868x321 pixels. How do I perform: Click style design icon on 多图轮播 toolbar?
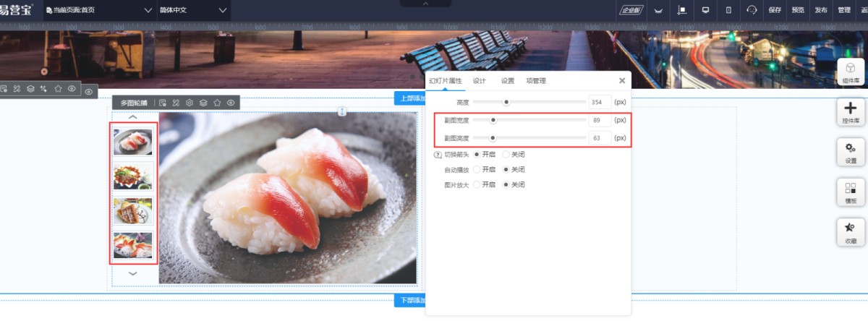[176, 103]
